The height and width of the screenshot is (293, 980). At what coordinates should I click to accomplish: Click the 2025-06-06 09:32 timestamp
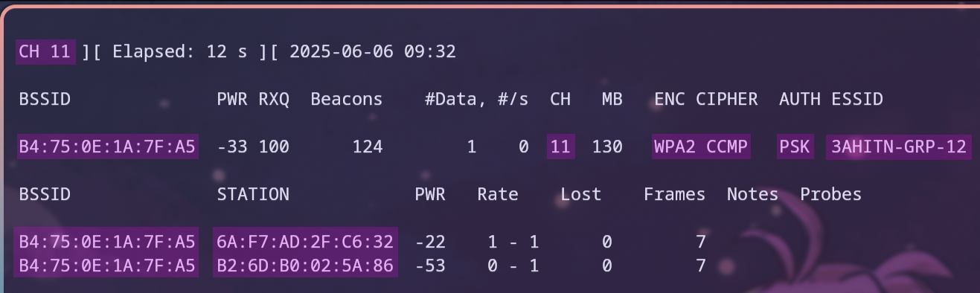(373, 52)
